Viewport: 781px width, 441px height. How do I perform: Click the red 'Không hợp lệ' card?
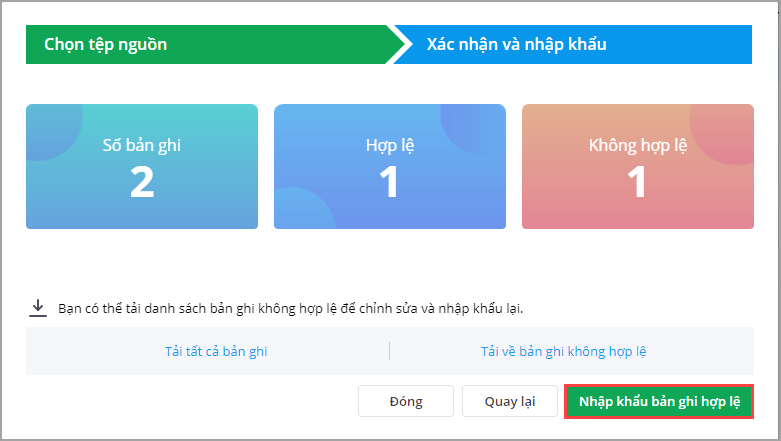pos(638,167)
